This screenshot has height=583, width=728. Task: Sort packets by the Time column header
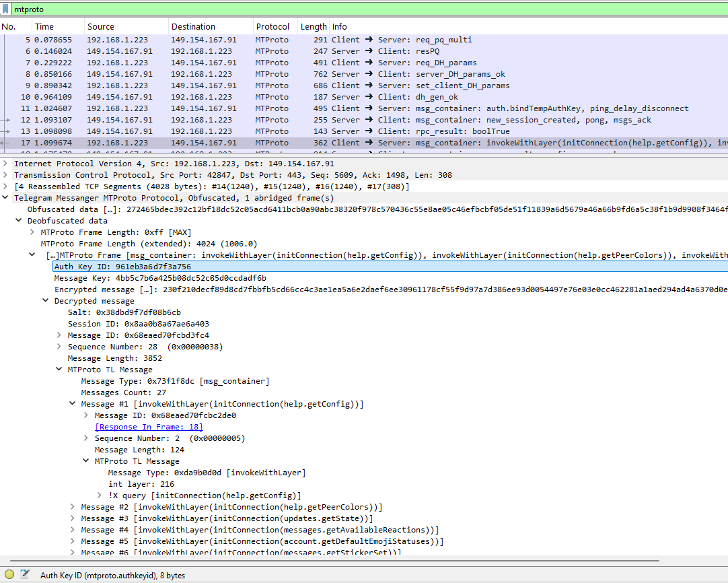tap(58, 26)
